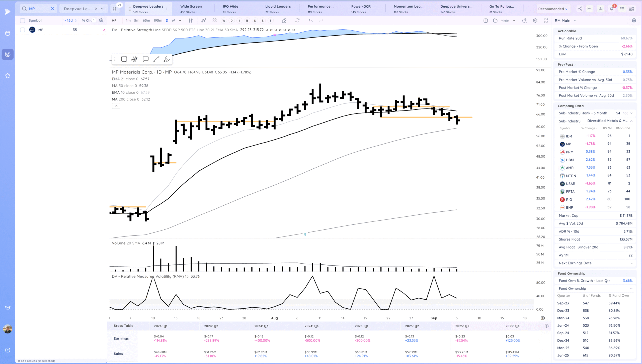The width and height of the screenshot is (642, 364).
Task: Collapse the indicator legend chevron
Action: [116, 106]
